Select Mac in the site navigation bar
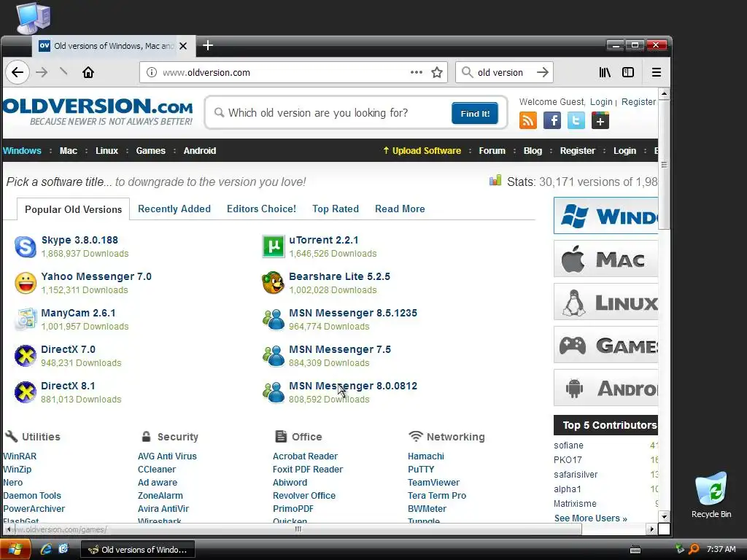The image size is (747, 560). click(x=68, y=150)
